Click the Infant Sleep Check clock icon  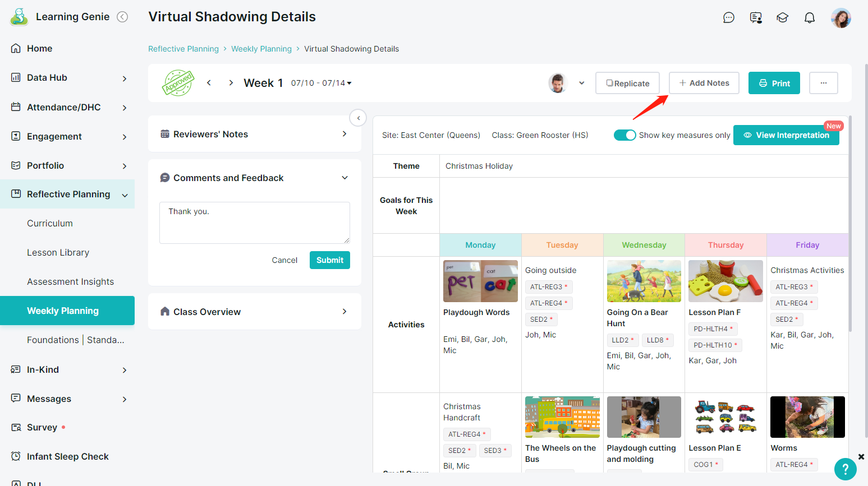(x=16, y=456)
